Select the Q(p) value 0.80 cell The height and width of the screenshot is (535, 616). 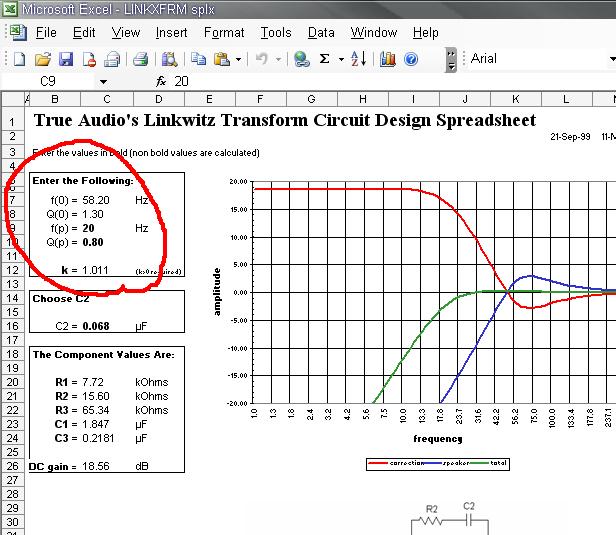click(x=93, y=242)
